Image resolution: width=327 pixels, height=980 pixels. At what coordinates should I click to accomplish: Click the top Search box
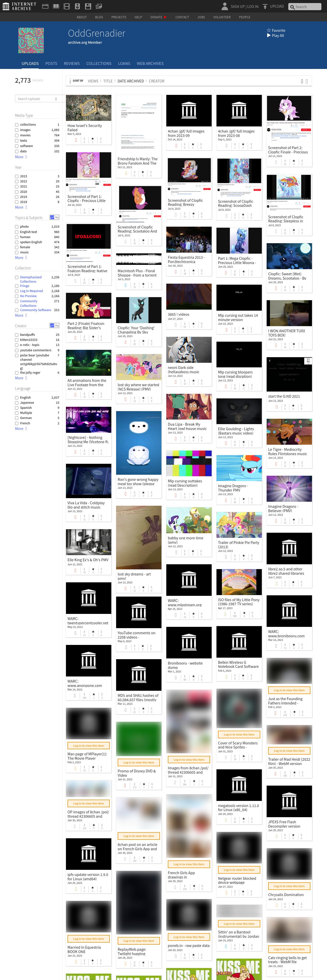click(x=305, y=6)
